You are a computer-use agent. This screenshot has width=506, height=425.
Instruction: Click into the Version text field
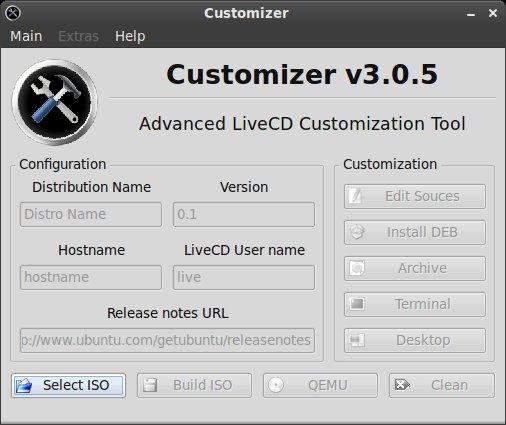click(x=244, y=214)
